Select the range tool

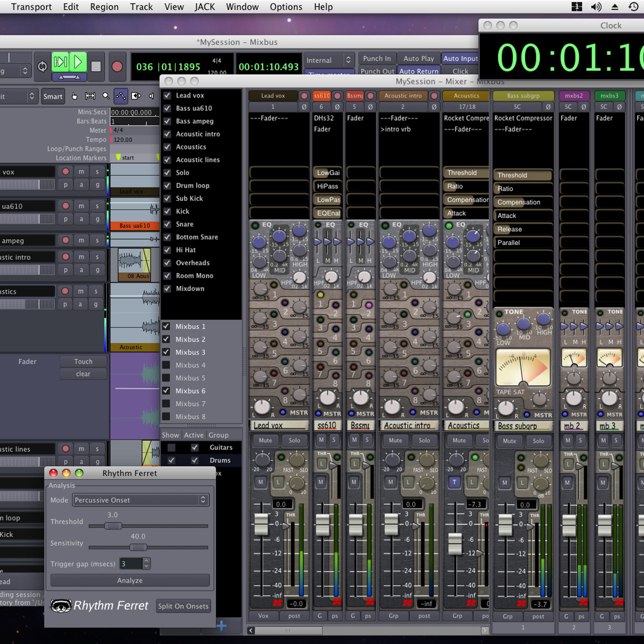[x=90, y=96]
